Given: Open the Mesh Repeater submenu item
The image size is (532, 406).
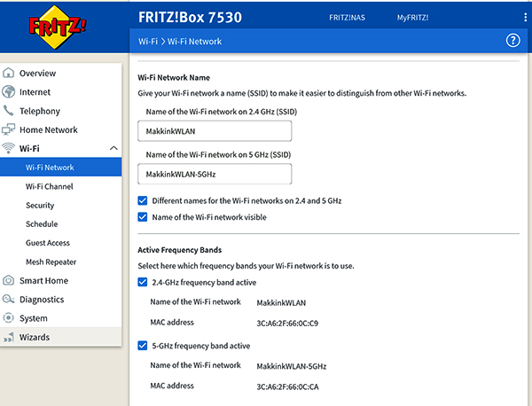Looking at the screenshot, I should [51, 262].
